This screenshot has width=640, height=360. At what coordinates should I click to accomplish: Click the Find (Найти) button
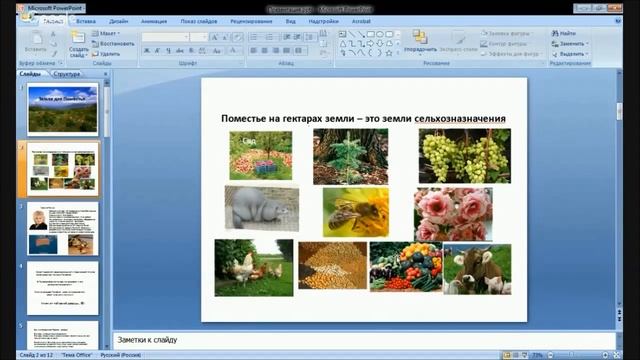(x=564, y=33)
